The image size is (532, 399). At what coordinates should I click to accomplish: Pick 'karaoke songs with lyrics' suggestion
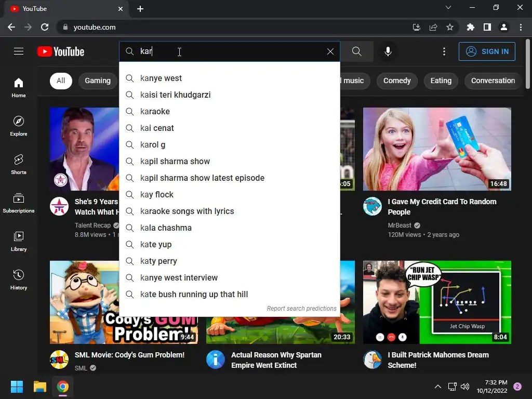[229, 211]
